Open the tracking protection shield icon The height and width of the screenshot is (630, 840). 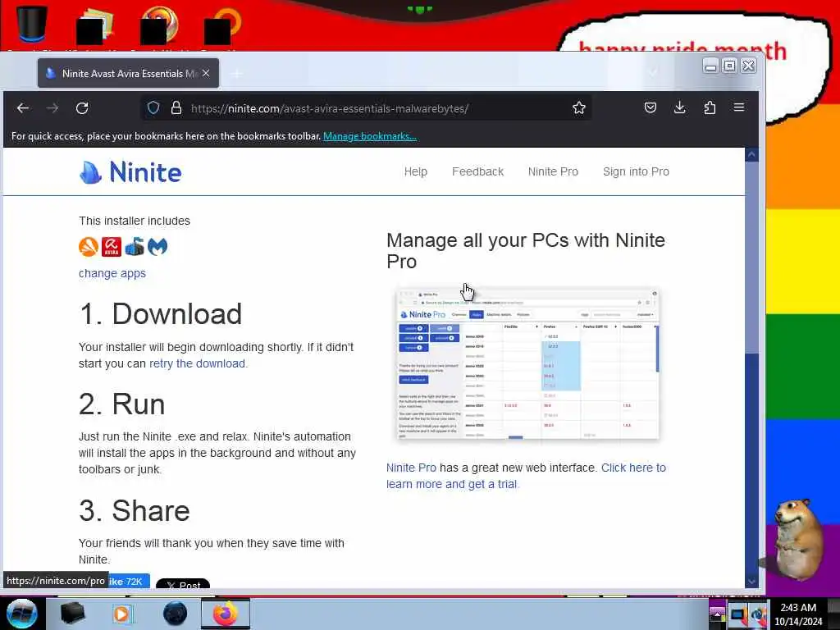[153, 108]
